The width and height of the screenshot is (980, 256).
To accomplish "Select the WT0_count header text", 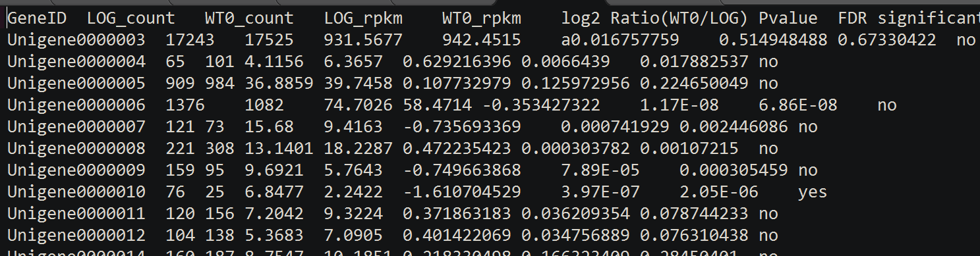I will pos(249,18).
